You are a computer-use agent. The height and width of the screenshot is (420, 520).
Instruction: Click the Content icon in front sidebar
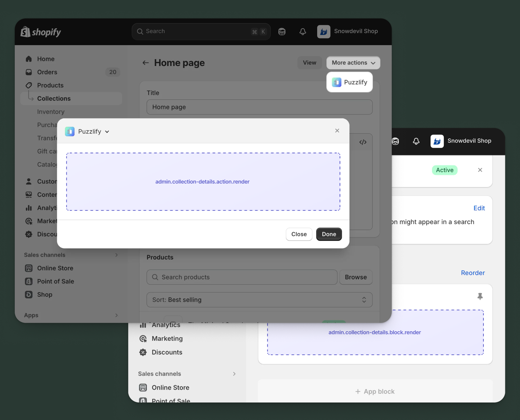(29, 195)
